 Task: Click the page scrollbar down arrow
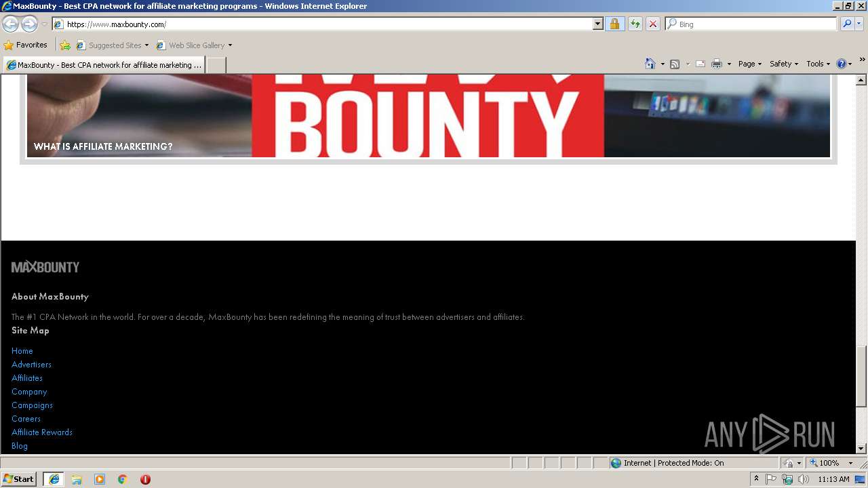[861, 448]
